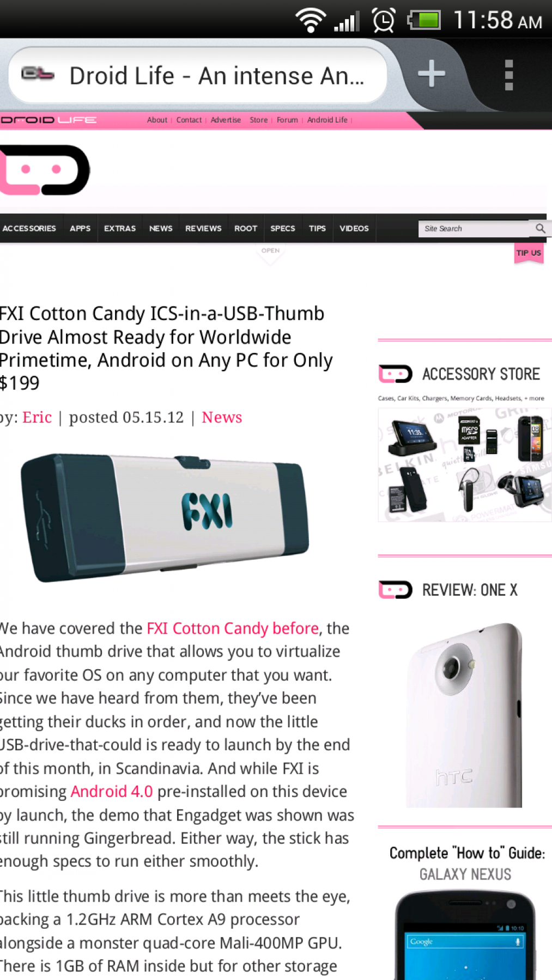552x980 pixels.
Task: Click the Accessory Store logo icon
Action: pyautogui.click(x=395, y=374)
